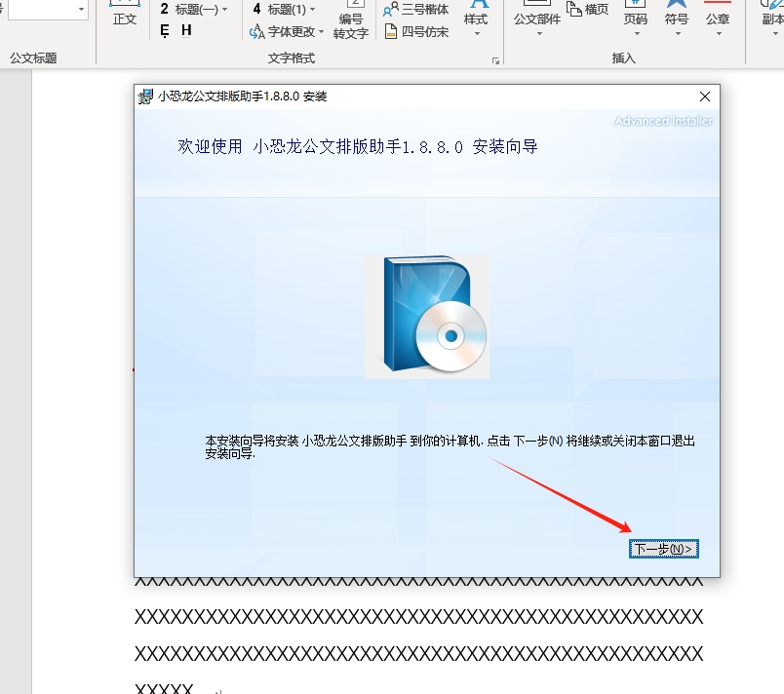Click 下一步(N) to continue installation
Screen dimensions: 784x694
(664, 549)
